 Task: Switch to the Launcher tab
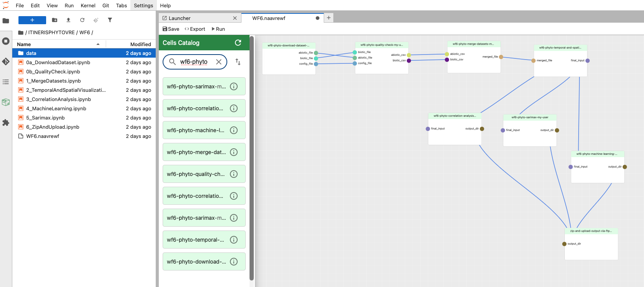pos(180,18)
